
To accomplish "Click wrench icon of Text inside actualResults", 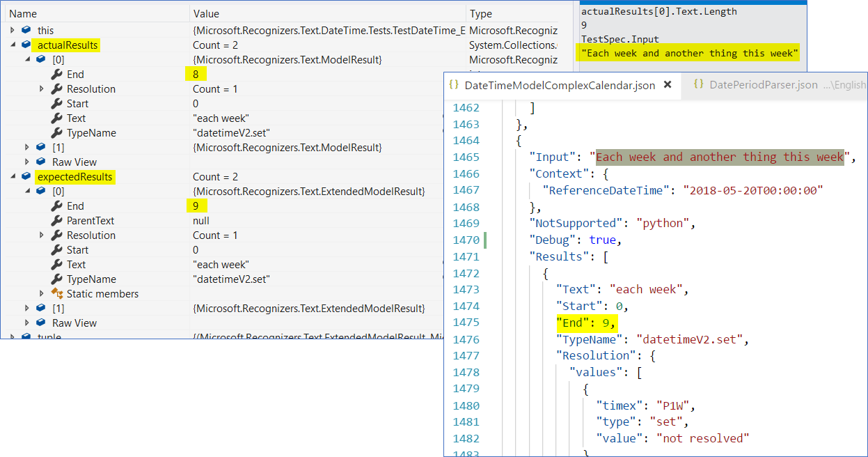I will point(57,118).
